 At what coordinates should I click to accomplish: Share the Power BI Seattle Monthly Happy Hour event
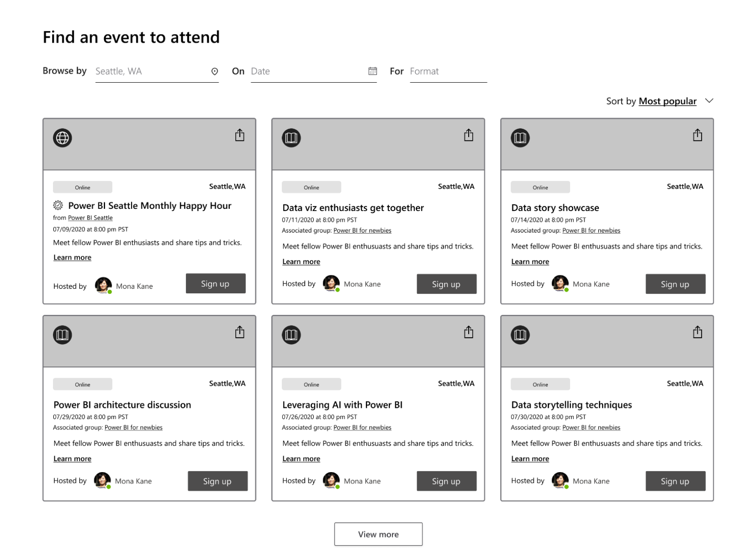[240, 135]
